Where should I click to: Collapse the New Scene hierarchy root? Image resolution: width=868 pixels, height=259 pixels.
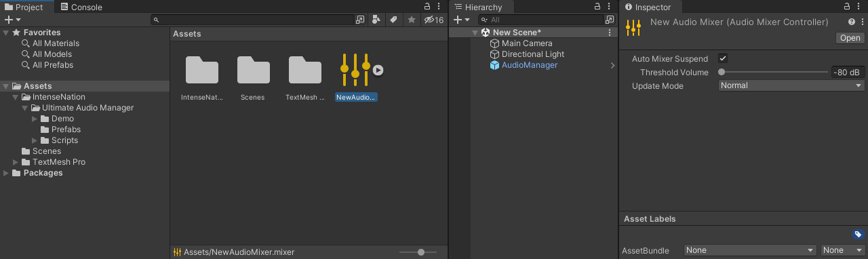[475, 33]
